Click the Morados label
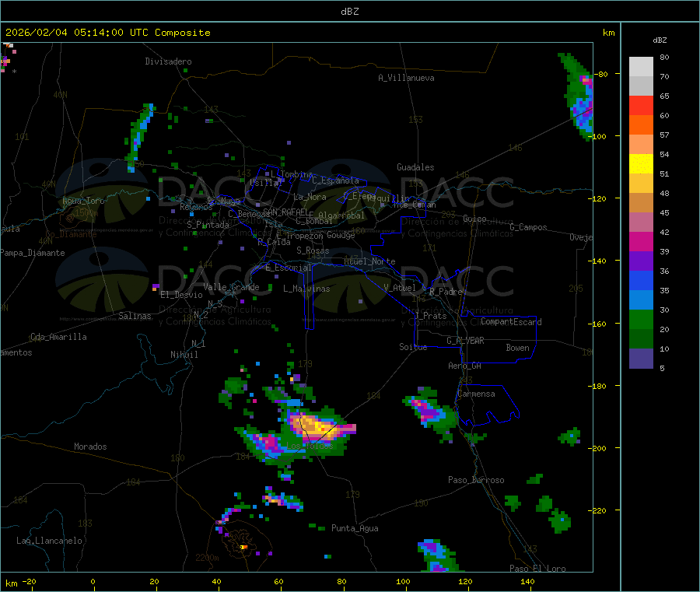700x592 pixels. click(91, 447)
